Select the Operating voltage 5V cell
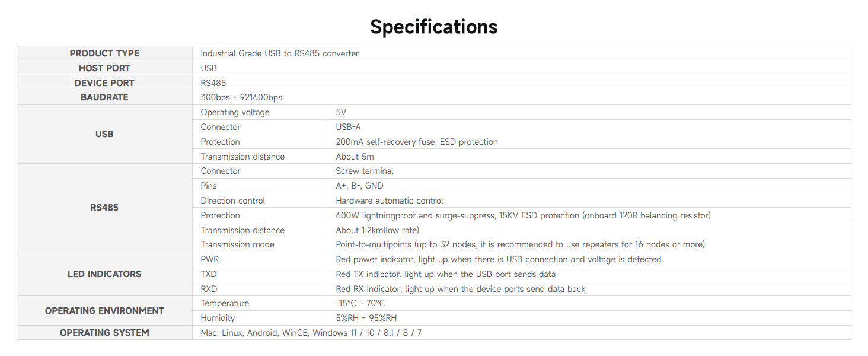This screenshot has width=868, height=356. 341,112
